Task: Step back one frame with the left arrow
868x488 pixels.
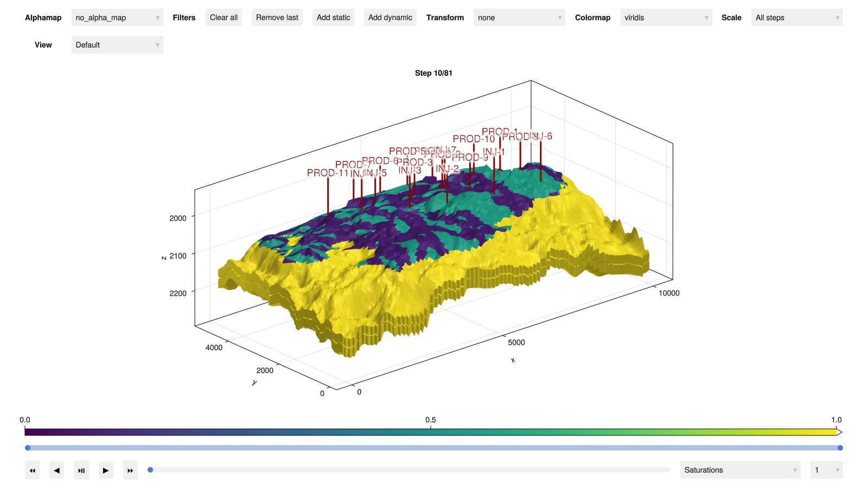Action: coord(56,470)
